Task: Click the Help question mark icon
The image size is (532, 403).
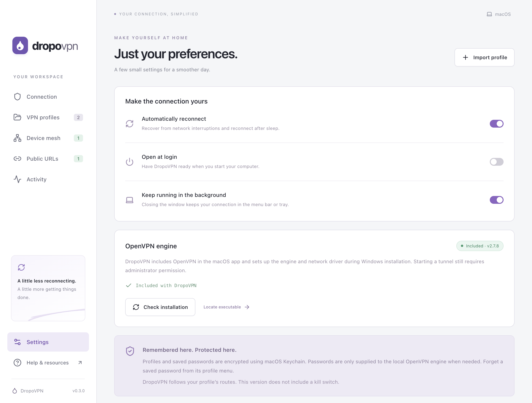Action: click(17, 363)
